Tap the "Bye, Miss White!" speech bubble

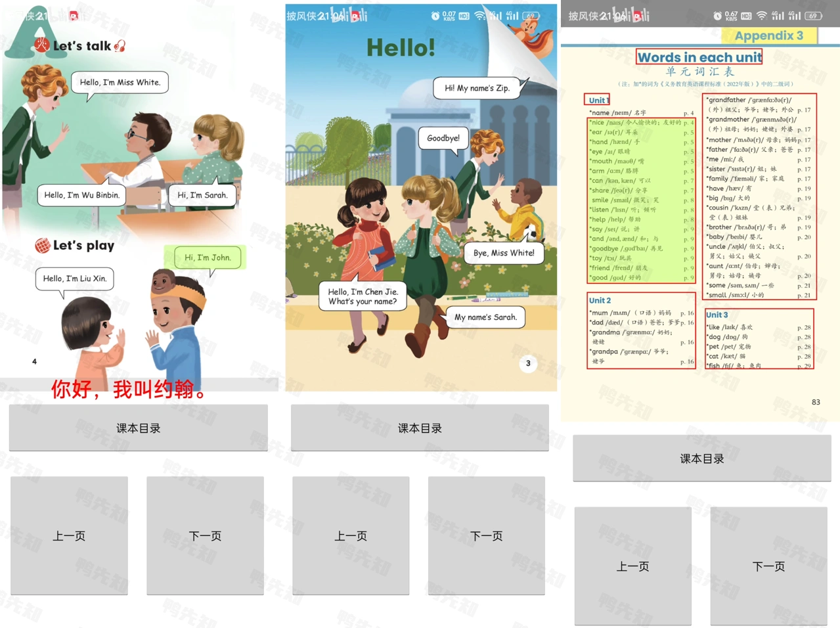[504, 253]
